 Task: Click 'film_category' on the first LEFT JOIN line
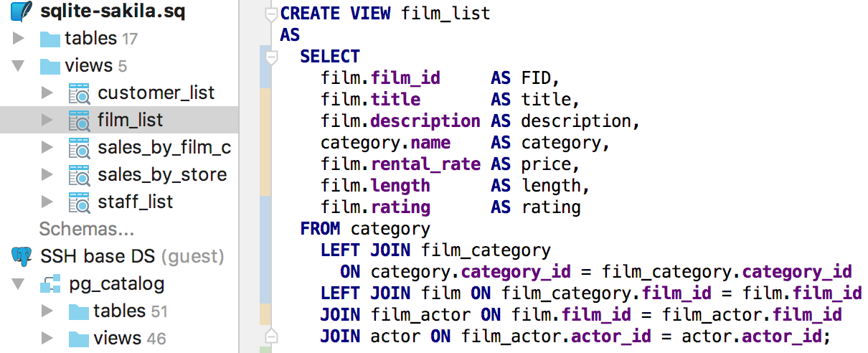point(486,250)
